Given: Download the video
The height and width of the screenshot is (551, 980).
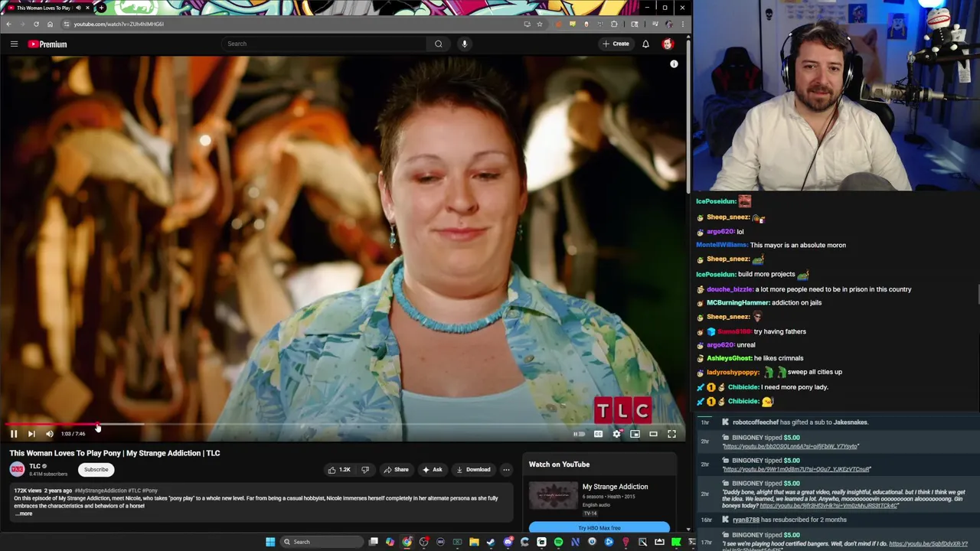Looking at the screenshot, I should [x=473, y=470].
